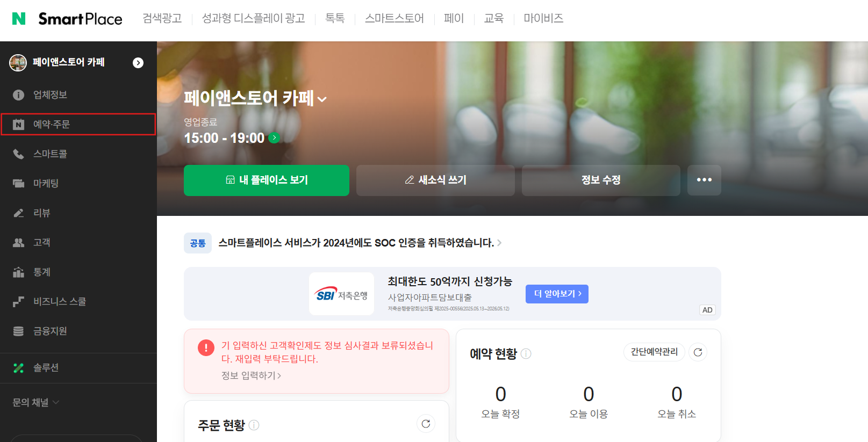Click the green Naver N logo
The width and height of the screenshot is (868, 442).
[x=19, y=18]
